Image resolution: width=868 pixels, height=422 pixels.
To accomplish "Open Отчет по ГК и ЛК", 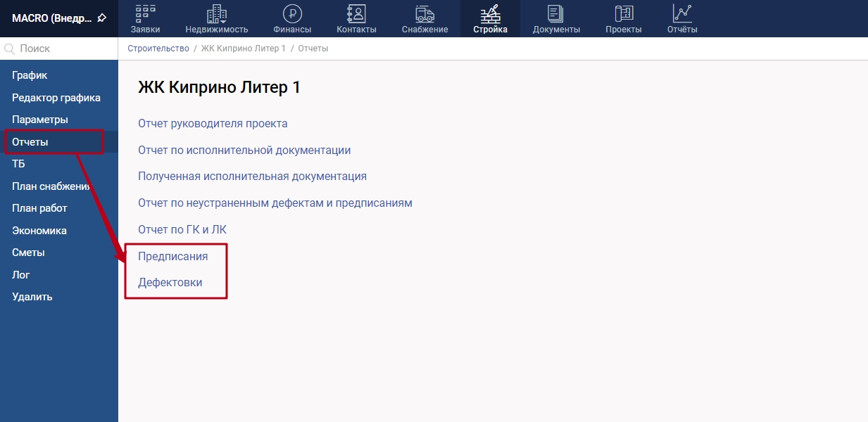I will (182, 230).
